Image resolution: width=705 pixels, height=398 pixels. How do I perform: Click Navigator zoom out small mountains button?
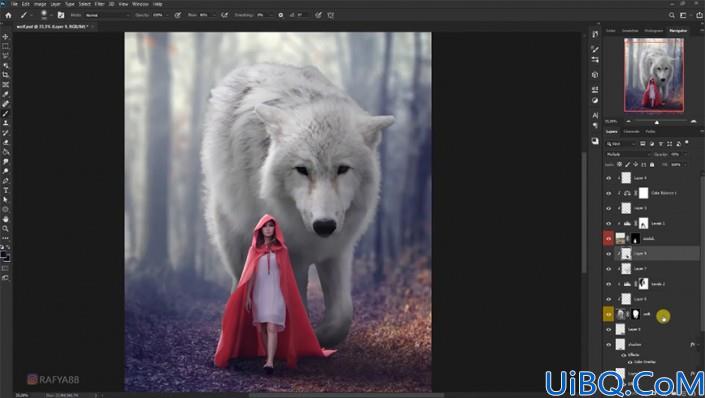629,121
